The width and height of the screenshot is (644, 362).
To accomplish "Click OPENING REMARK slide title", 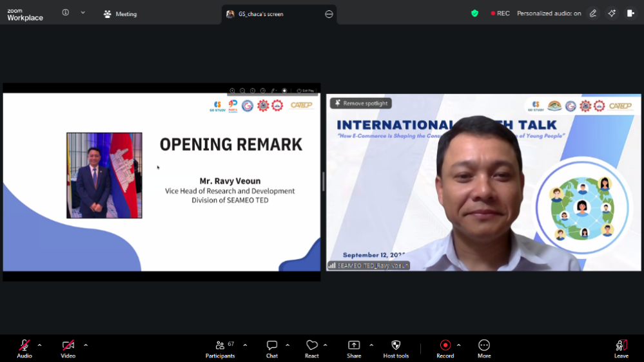I will pyautogui.click(x=231, y=144).
